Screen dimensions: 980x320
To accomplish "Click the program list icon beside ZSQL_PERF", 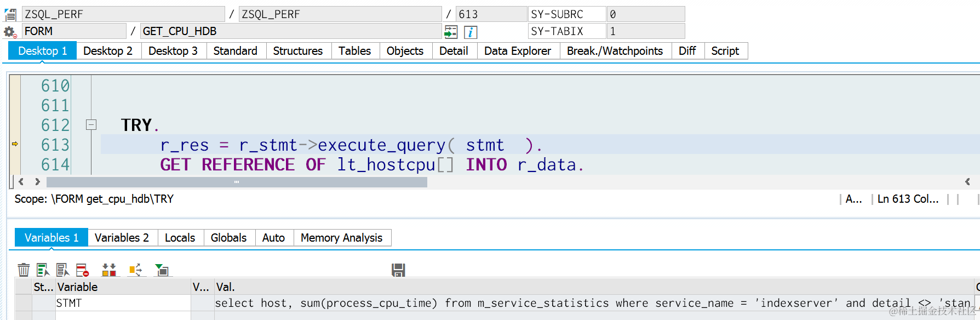I will [x=10, y=14].
